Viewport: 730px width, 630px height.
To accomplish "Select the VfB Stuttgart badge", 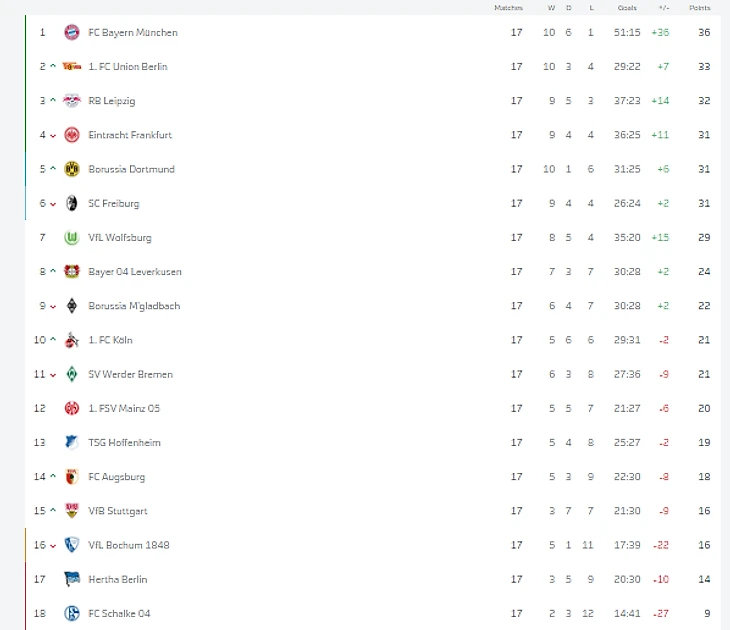I will [72, 510].
